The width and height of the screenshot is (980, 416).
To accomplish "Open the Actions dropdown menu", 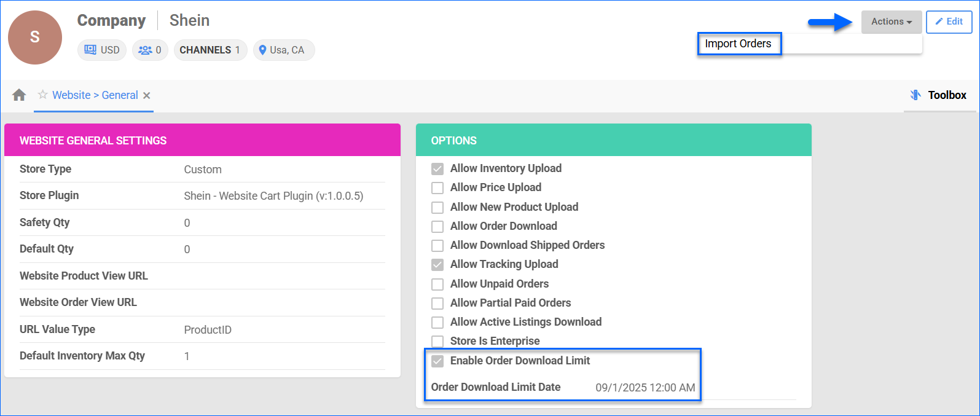I will pyautogui.click(x=891, y=22).
